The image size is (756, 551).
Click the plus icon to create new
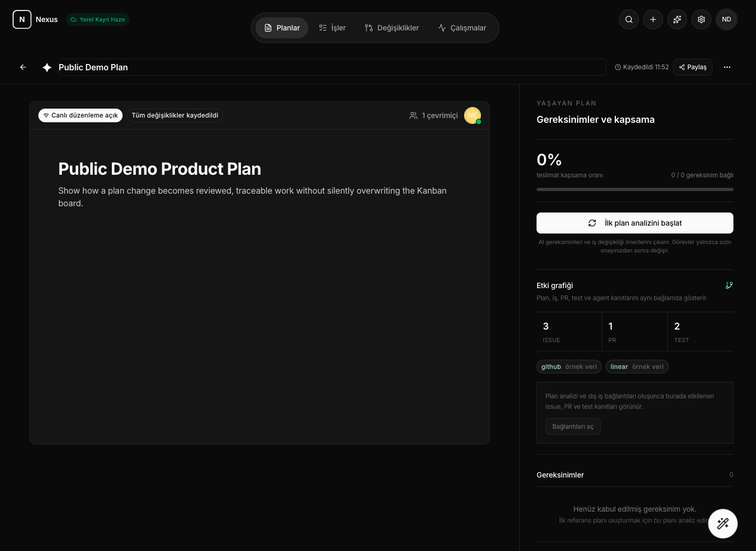tap(653, 19)
